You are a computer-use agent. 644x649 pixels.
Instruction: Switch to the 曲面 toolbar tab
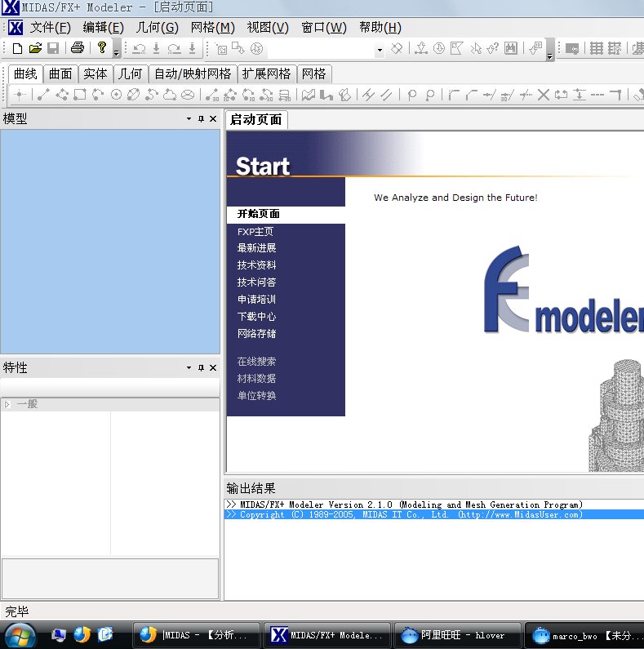pyautogui.click(x=60, y=74)
